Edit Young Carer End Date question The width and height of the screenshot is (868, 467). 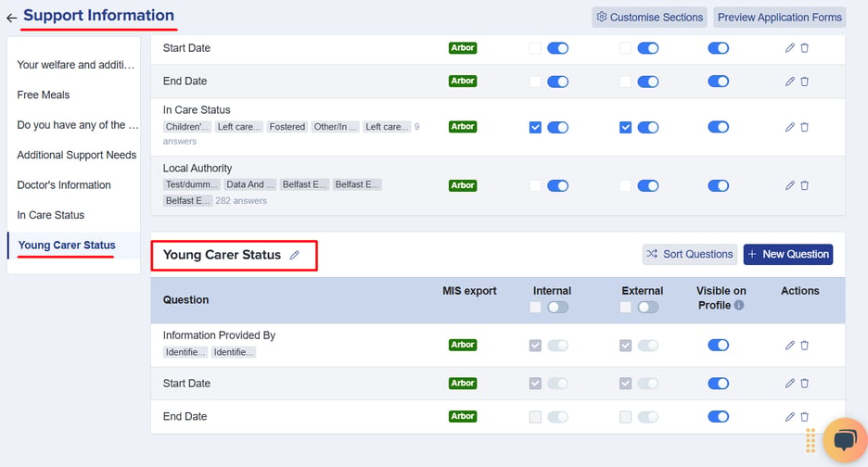[x=790, y=417]
